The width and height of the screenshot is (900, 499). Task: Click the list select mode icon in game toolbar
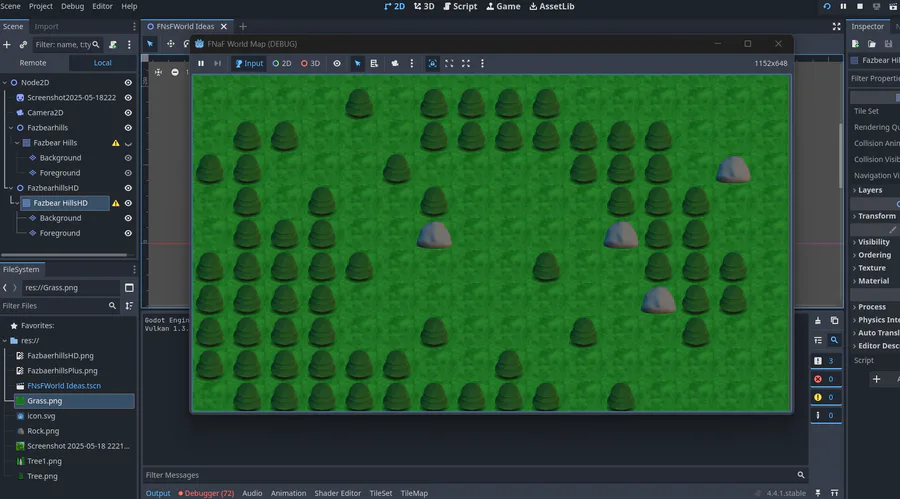click(374, 63)
